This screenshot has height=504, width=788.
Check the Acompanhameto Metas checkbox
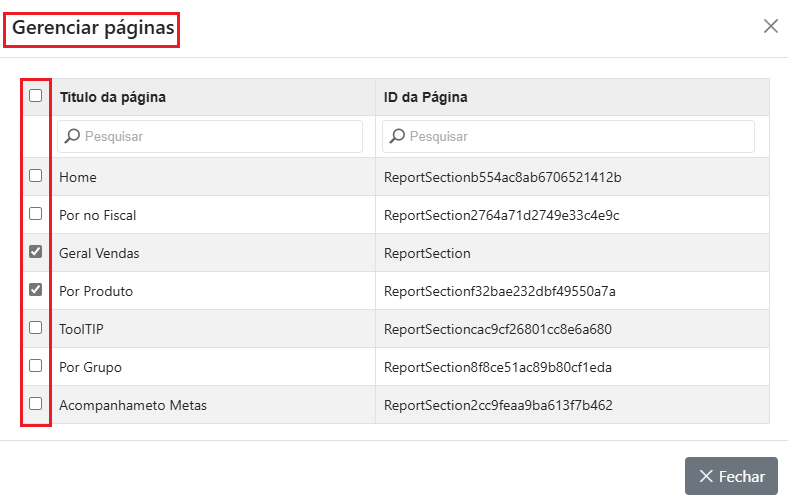[36, 404]
